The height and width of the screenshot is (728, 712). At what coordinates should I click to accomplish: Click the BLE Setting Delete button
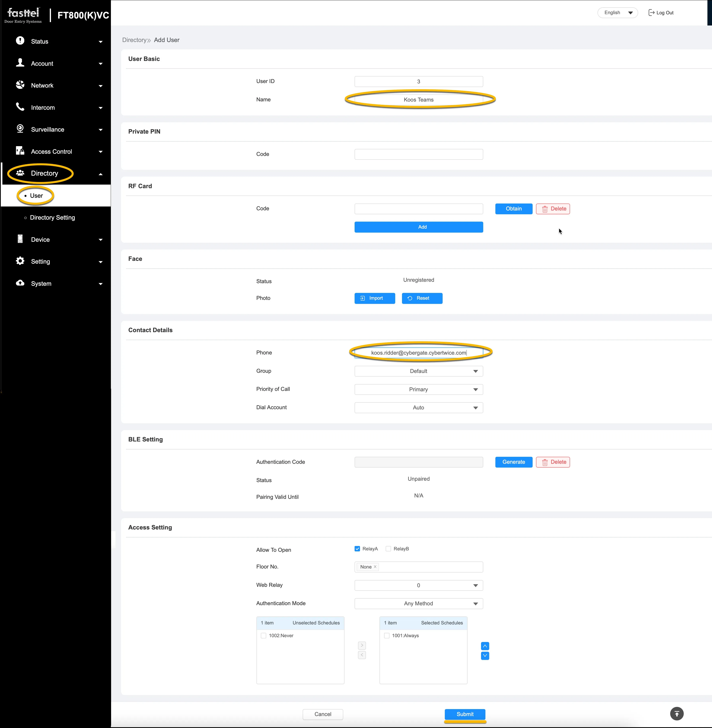[x=553, y=462]
